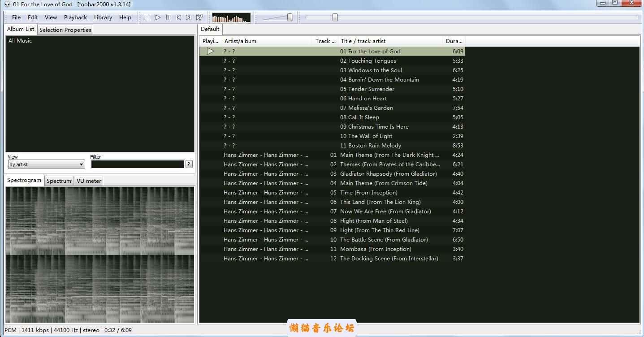Screen dimensions: 644x337
Task: Select '09 Christmas Time Is Here'
Action: (332, 126)
